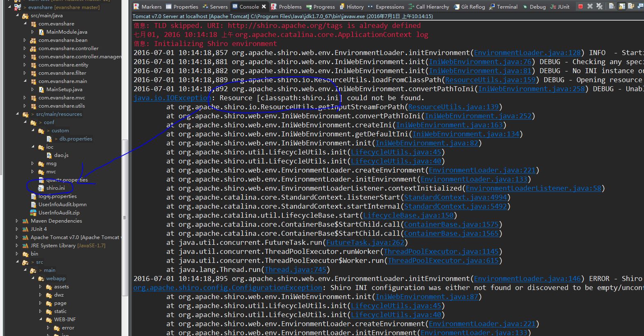Open the Servers tab

coord(215,7)
